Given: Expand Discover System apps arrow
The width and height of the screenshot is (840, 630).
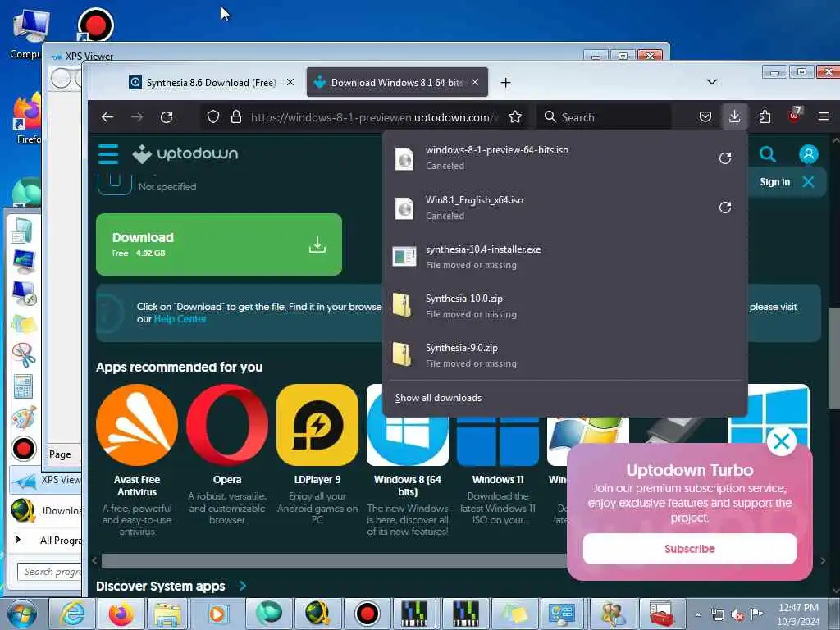Looking at the screenshot, I should click(243, 586).
